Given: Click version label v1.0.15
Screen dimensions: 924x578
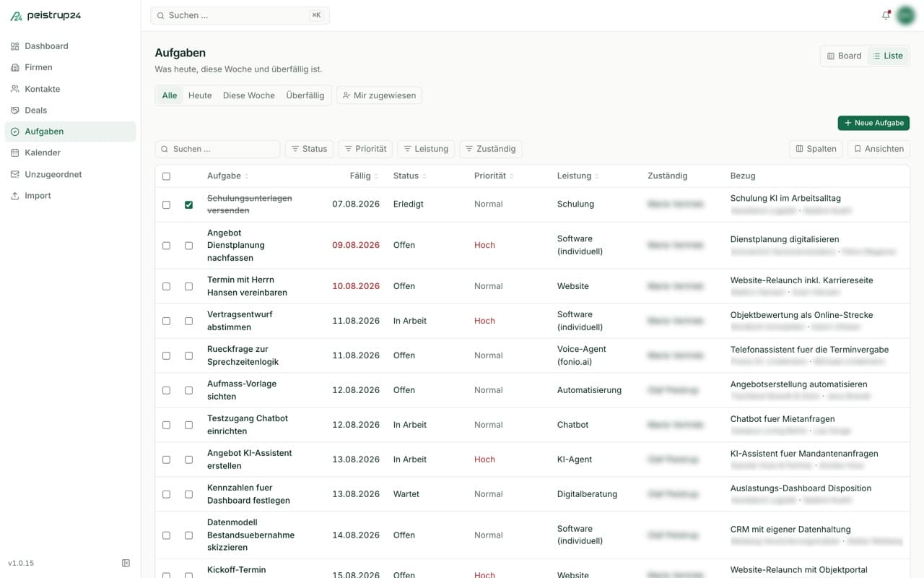Looking at the screenshot, I should pyautogui.click(x=21, y=563).
